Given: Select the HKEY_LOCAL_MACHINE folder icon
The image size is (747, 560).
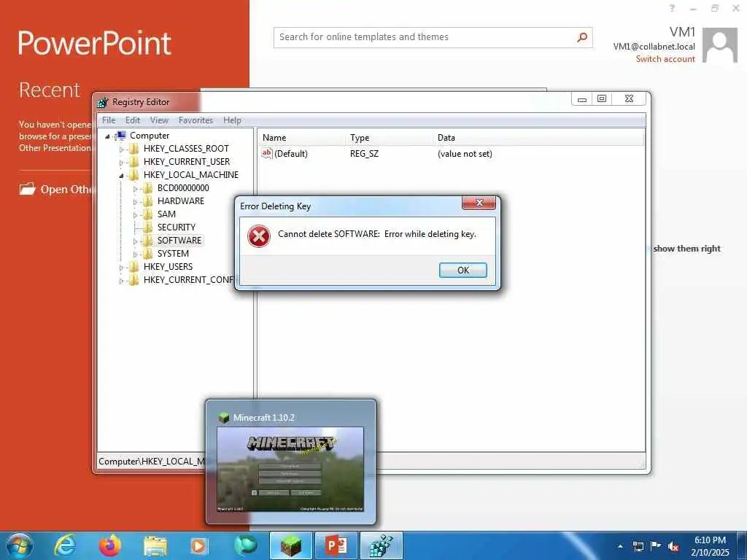Looking at the screenshot, I should tap(134, 175).
